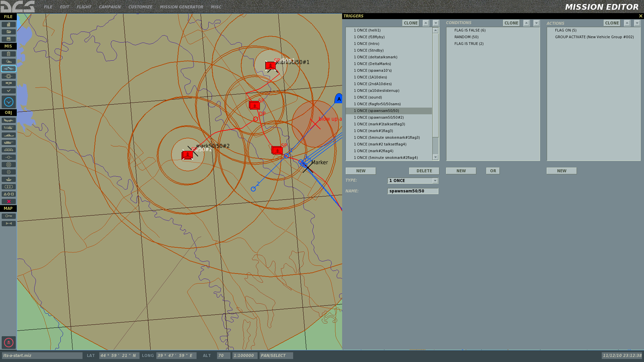Open the MISC menu
644x362 pixels.
(x=216, y=7)
